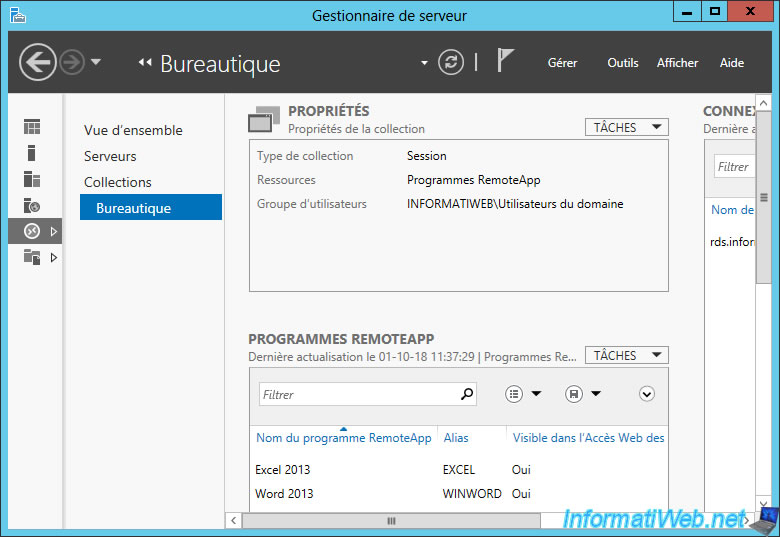Screen dimensions: 780x537
Task: Expand the File and Storage Services arrow
Action: (x=54, y=258)
